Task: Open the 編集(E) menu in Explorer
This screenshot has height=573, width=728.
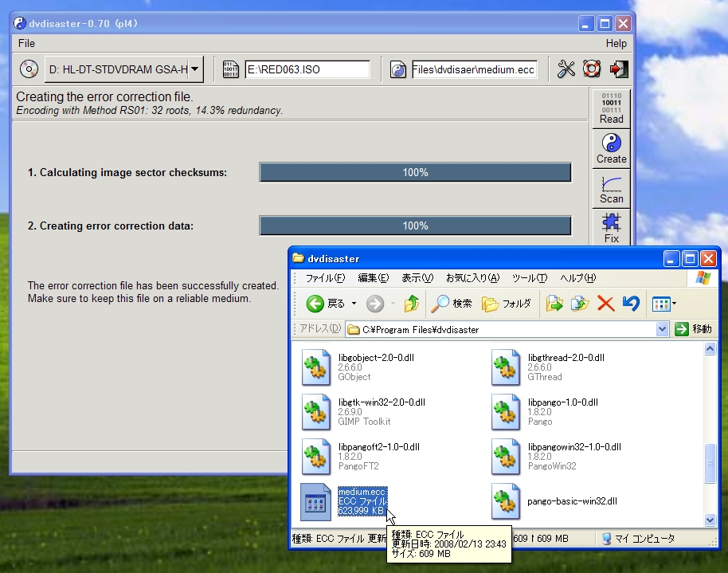Action: coord(374,278)
